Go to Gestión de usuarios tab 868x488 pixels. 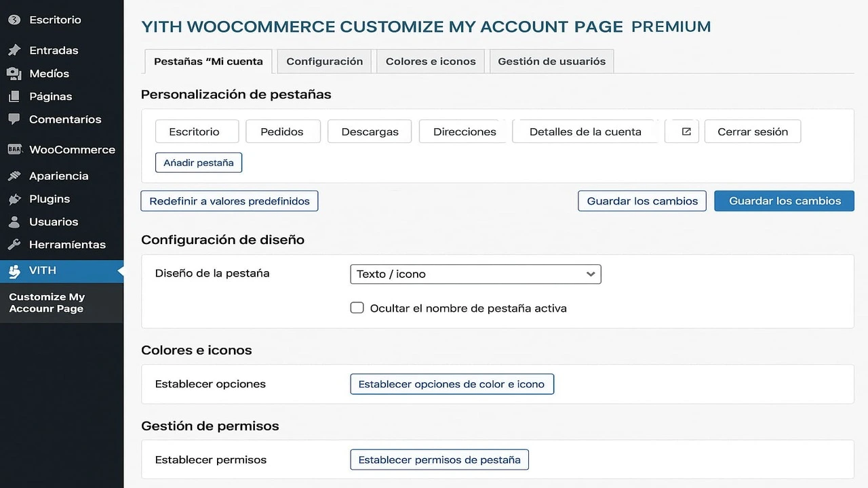[x=551, y=61]
